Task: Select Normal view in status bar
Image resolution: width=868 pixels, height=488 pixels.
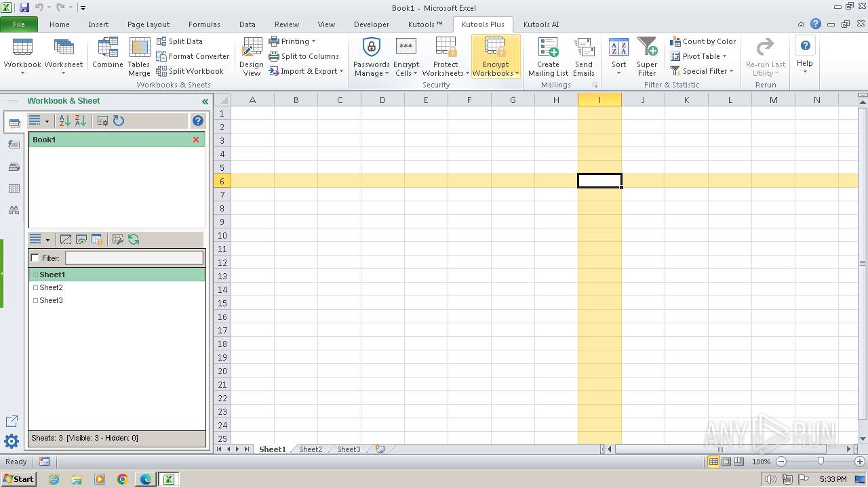Action: click(x=713, y=462)
